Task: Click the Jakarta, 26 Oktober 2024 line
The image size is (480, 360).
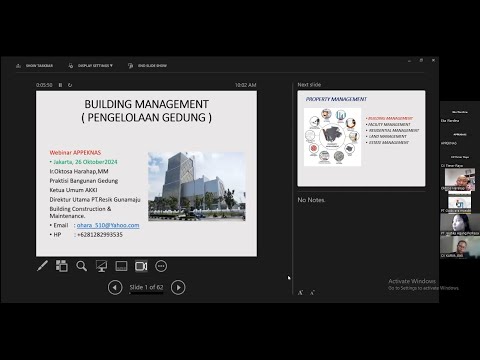Action: 85,162
